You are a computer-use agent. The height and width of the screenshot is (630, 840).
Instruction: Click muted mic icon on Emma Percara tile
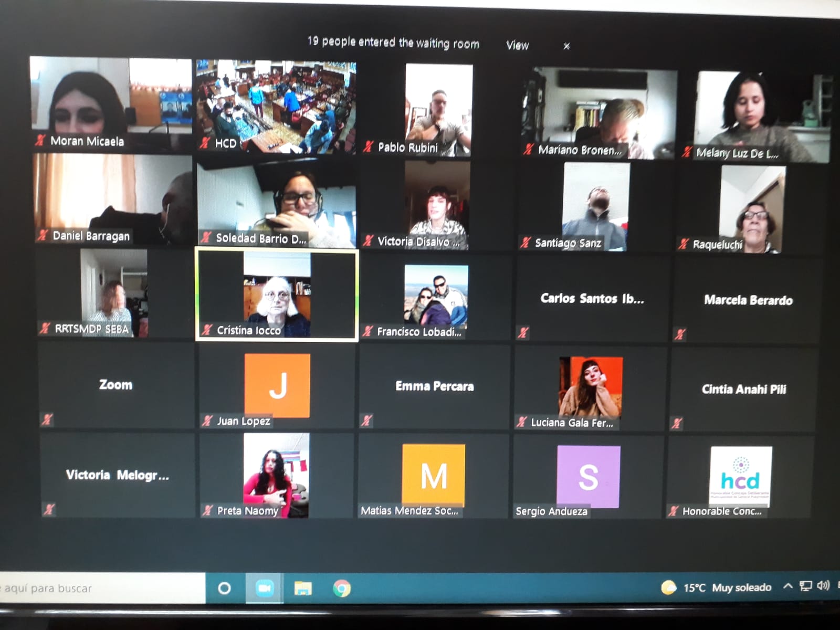367,420
